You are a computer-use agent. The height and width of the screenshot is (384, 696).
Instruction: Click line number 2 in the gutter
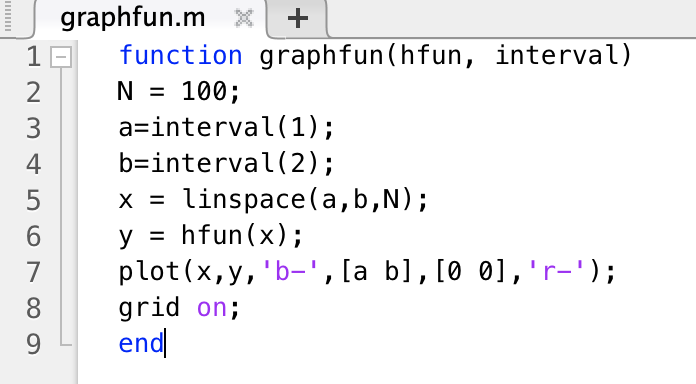[x=33, y=92]
